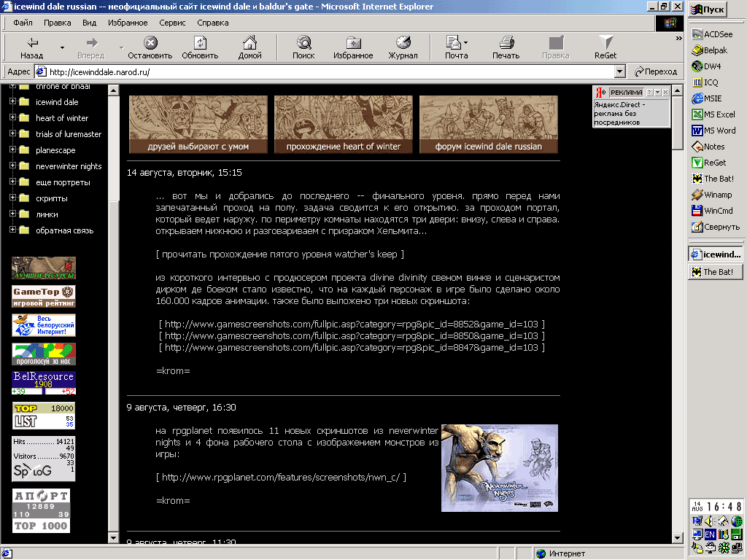Open the address bar dropdown list
Viewport: 747px width, 560px height.
[x=619, y=72]
